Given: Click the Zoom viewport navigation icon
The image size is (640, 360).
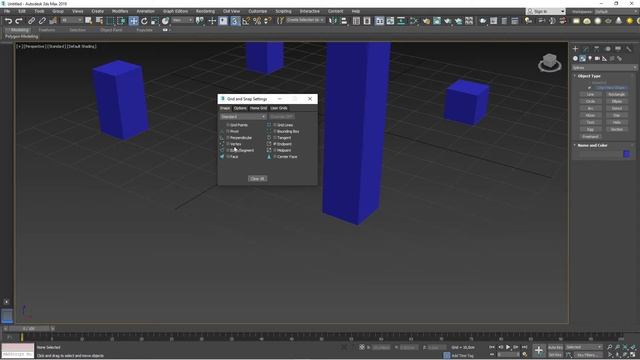Looking at the screenshot, I should pos(610,347).
